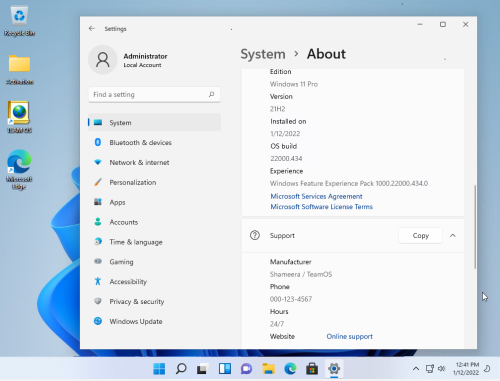Copy the Support information
This screenshot has height=381, width=500.
pos(420,236)
